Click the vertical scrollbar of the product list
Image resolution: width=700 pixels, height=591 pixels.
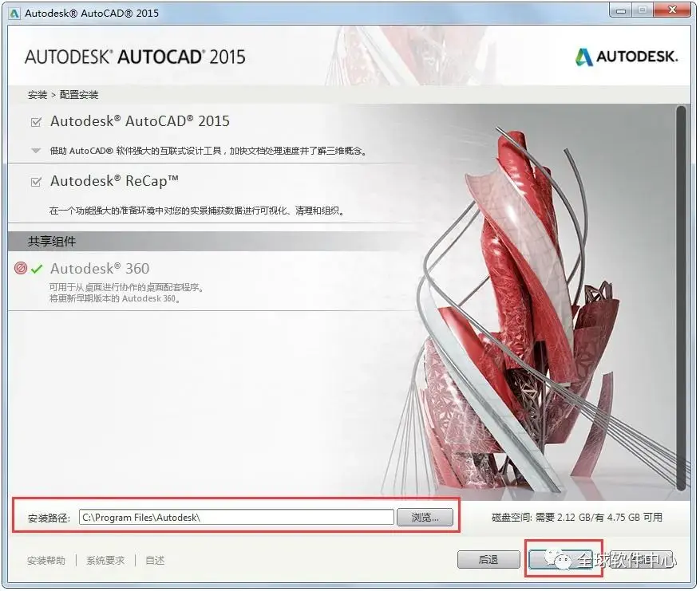coord(681,298)
